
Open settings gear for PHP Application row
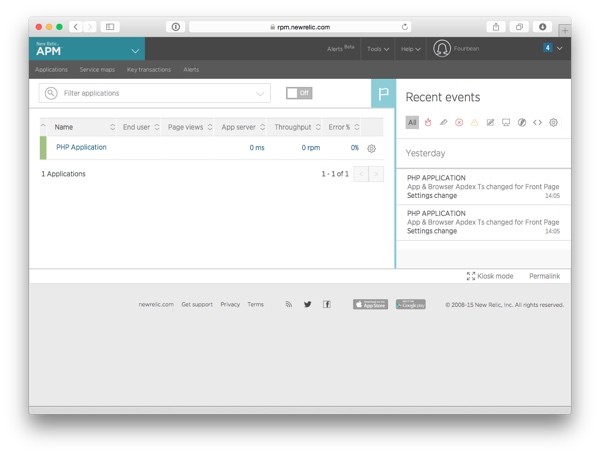(372, 148)
